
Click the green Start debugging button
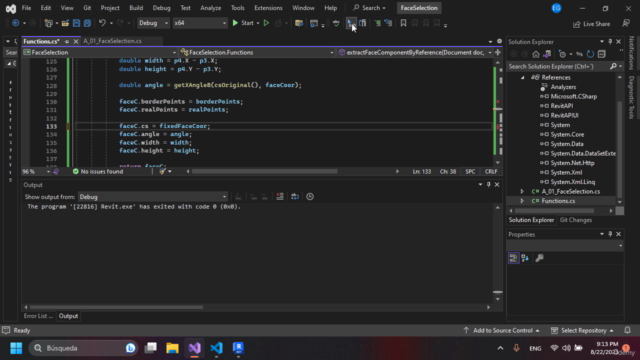pyautogui.click(x=243, y=23)
